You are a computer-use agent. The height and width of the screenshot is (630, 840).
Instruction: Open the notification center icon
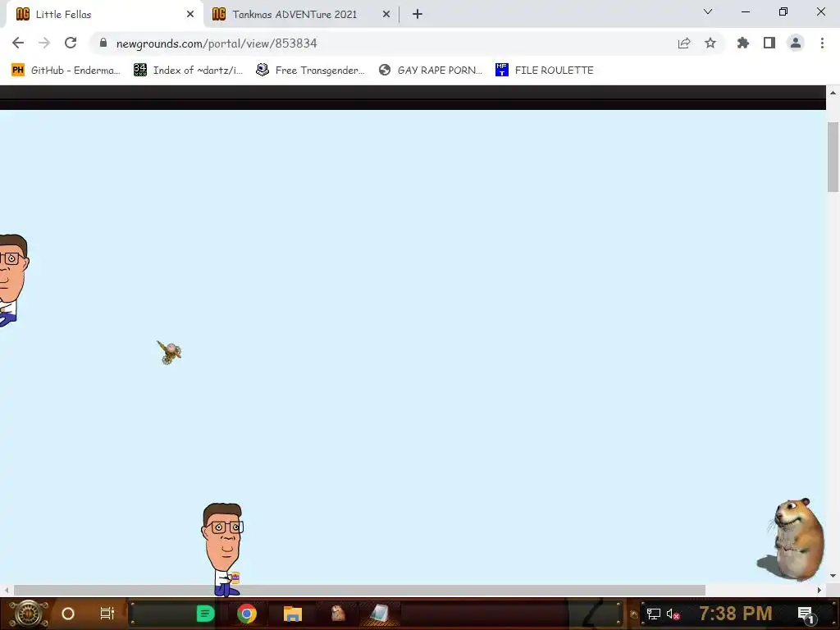click(x=806, y=614)
